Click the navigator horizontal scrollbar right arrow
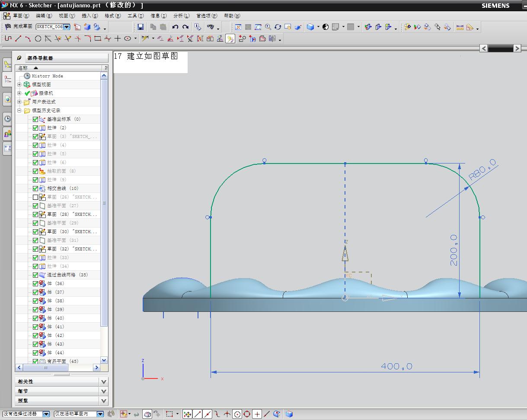Viewport: 527px width, 420px height. point(96,368)
